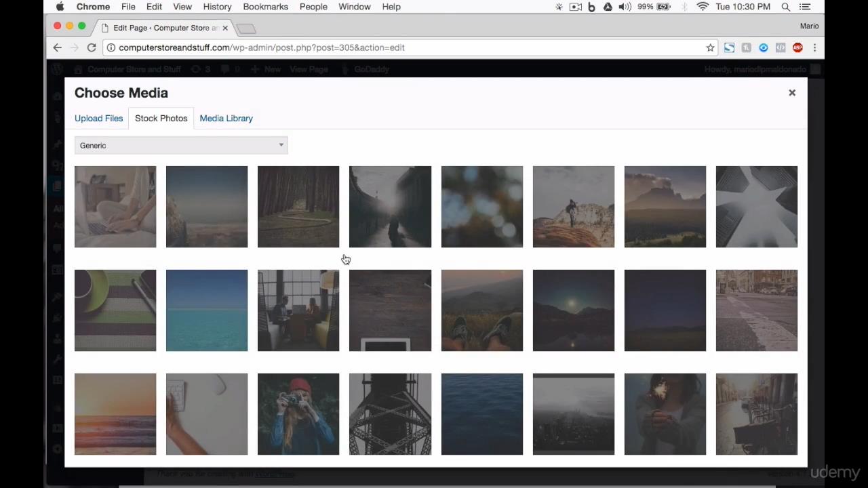Select the tablet on wood table photo

coord(390,310)
